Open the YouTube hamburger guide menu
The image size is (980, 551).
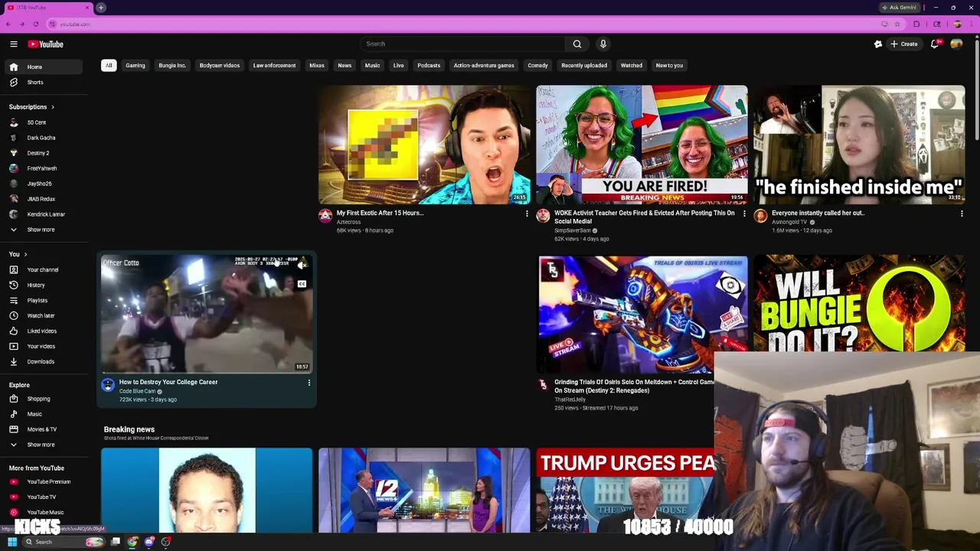[x=13, y=44]
